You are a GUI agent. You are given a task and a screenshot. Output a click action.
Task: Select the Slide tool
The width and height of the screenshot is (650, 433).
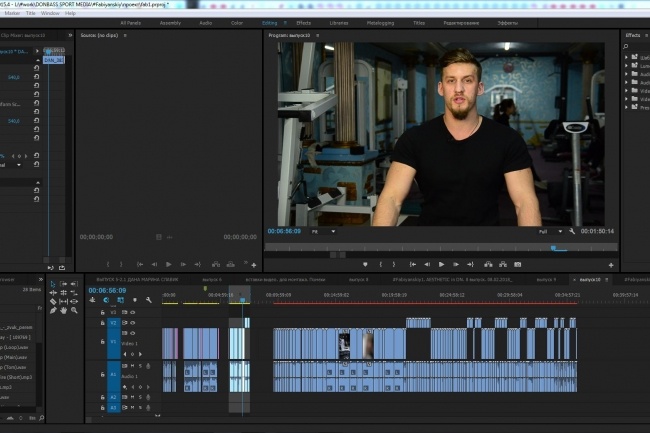tap(74, 302)
